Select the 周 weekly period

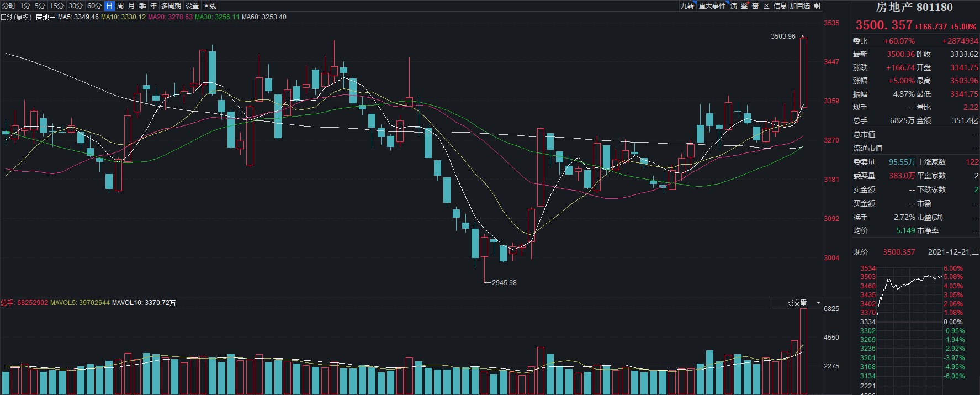pos(120,6)
